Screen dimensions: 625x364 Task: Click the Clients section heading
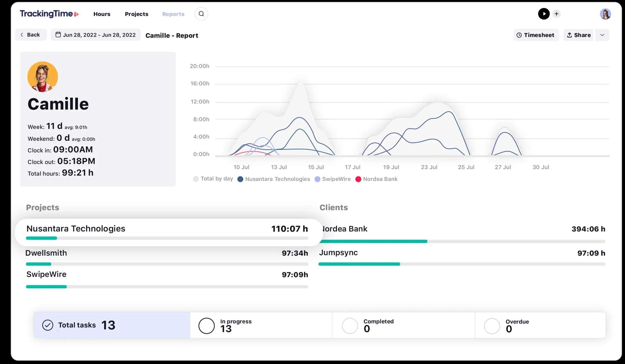[x=333, y=207]
